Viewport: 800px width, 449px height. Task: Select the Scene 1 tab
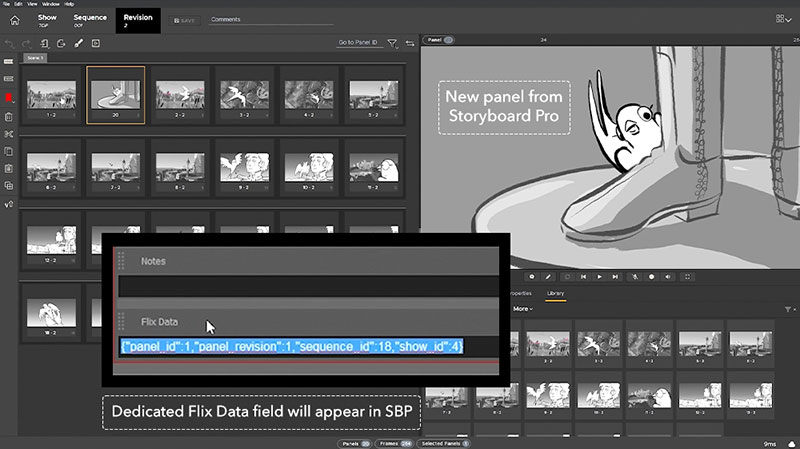click(x=35, y=58)
